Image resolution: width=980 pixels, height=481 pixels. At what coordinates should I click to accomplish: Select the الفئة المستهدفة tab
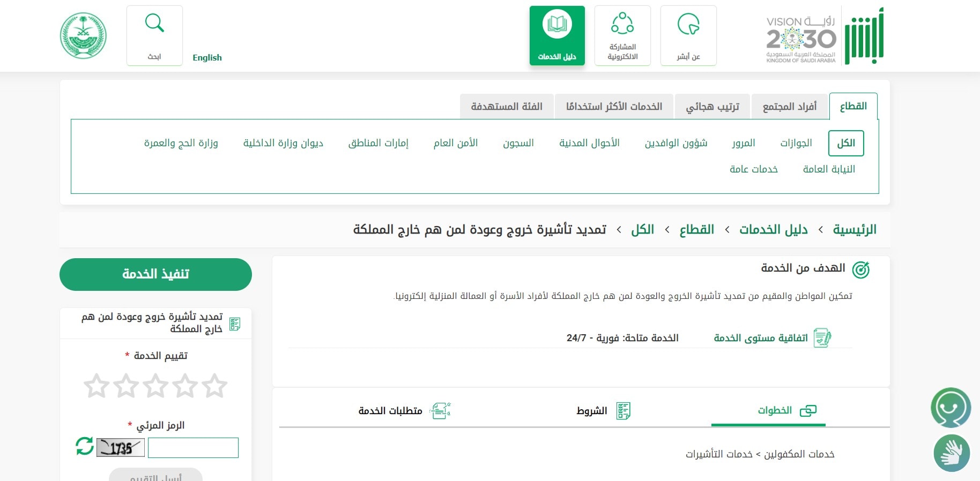coord(507,107)
